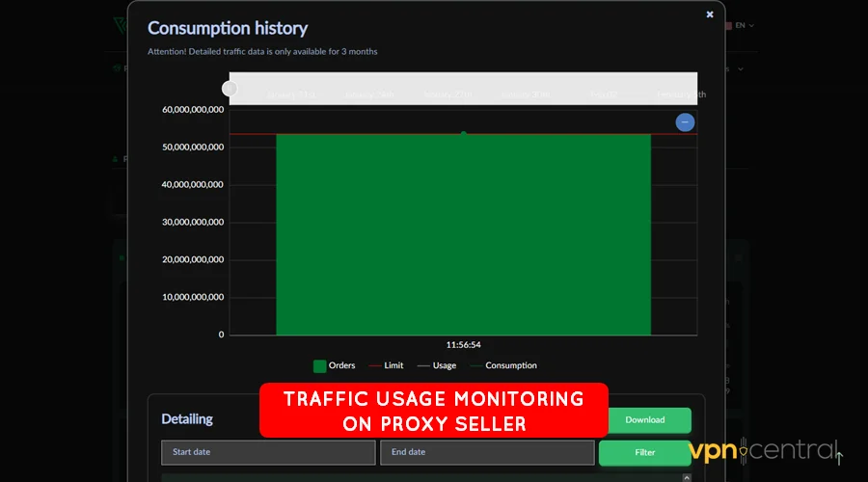Toggle the Orders legend series
Screen dimensions: 868x482
point(335,365)
